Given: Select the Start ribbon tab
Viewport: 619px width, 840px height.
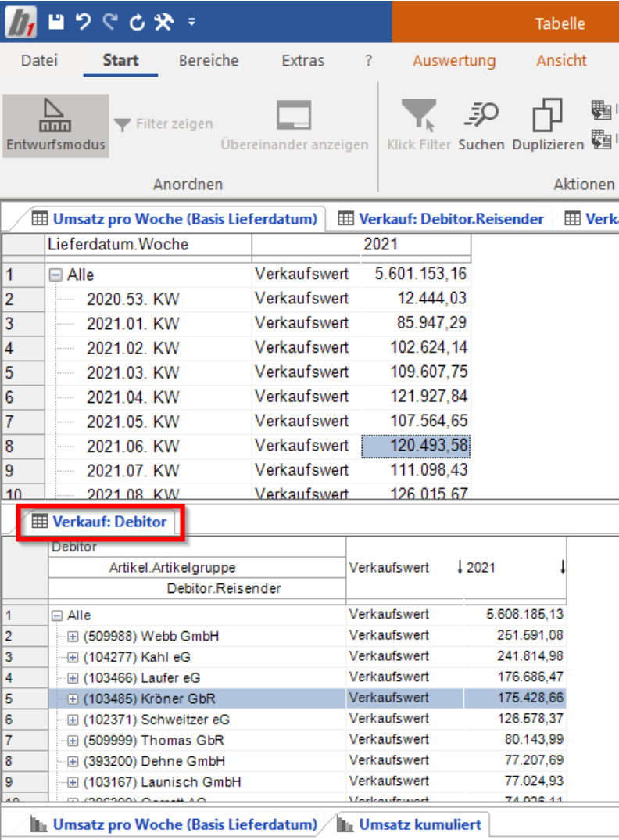Looking at the screenshot, I should point(120,60).
